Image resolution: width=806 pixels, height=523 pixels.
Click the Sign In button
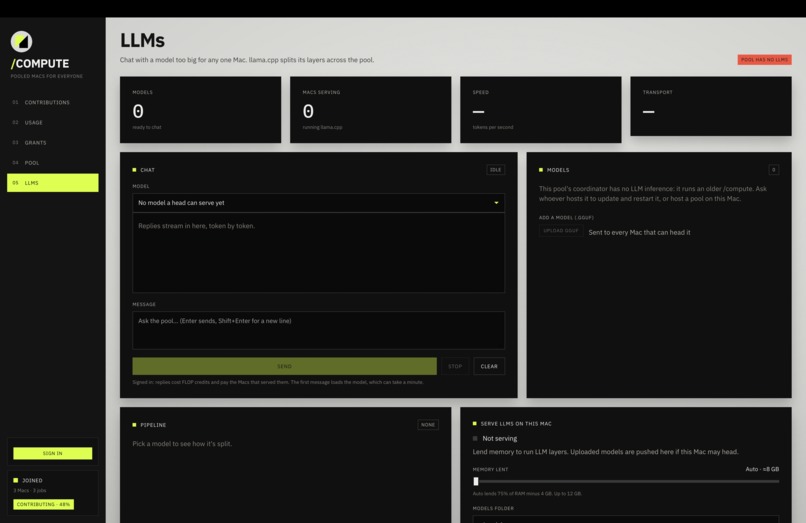(52, 453)
